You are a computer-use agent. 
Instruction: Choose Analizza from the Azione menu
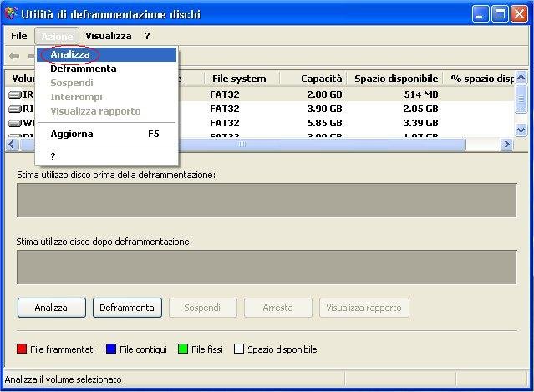(107, 54)
